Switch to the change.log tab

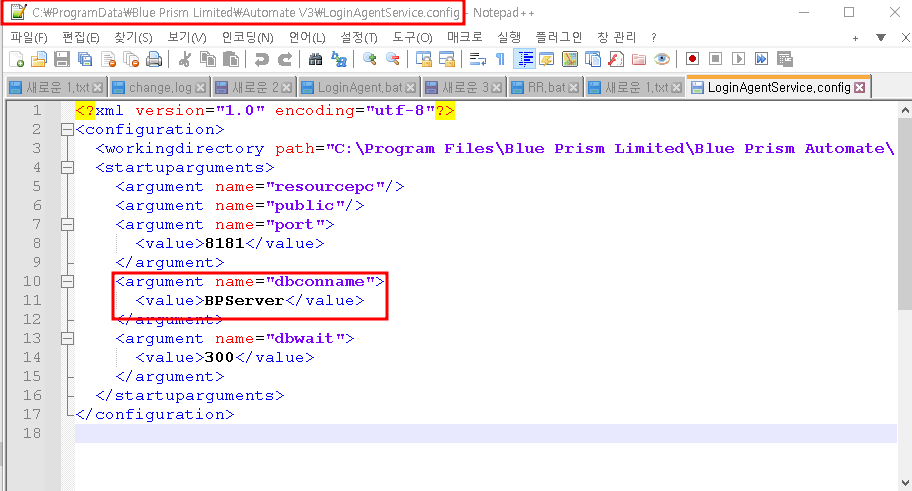160,87
